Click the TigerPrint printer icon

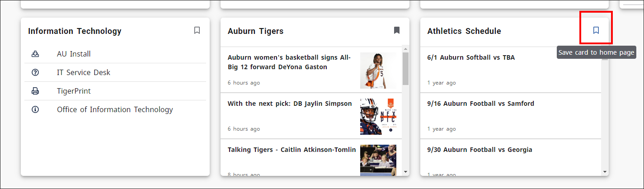(x=35, y=91)
